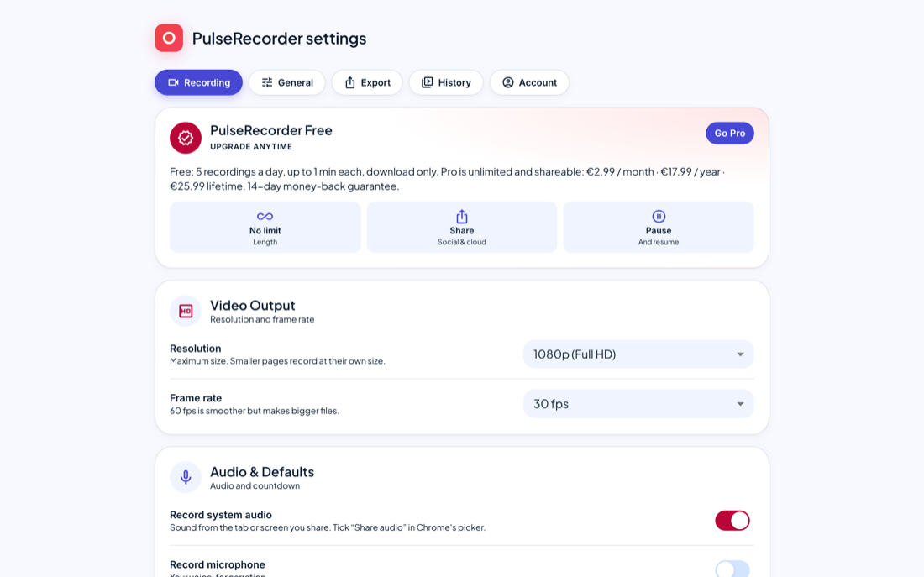Viewport: 924px width, 577px height.
Task: Click the share icon in Share card
Action: pyautogui.click(x=462, y=217)
